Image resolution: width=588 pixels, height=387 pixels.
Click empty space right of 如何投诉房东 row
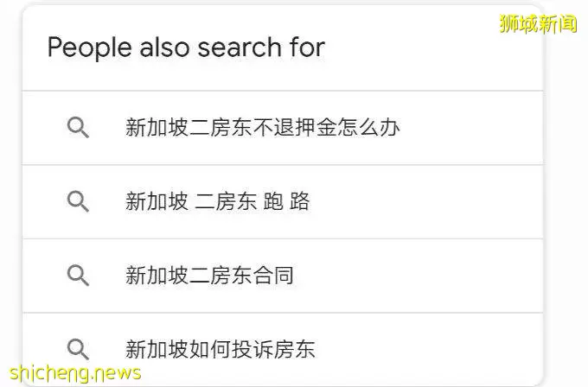click(427, 349)
